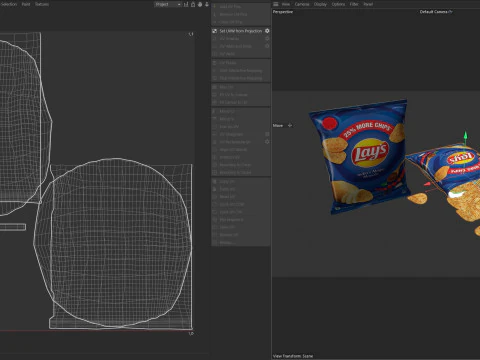Image resolution: width=480 pixels, height=360 pixels.
Task: Click the Boundary to Square entry icon
Action: tap(215, 173)
